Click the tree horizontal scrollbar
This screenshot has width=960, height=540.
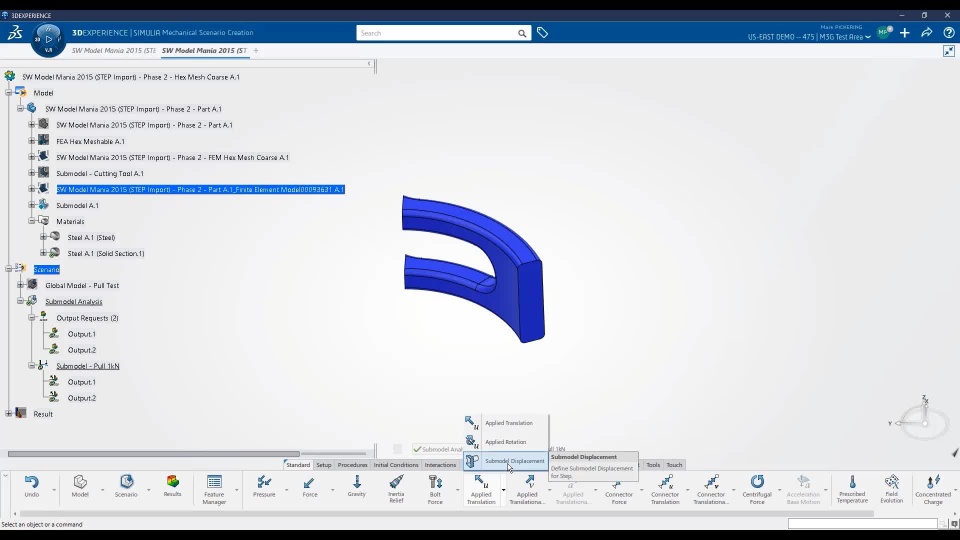coord(154,454)
